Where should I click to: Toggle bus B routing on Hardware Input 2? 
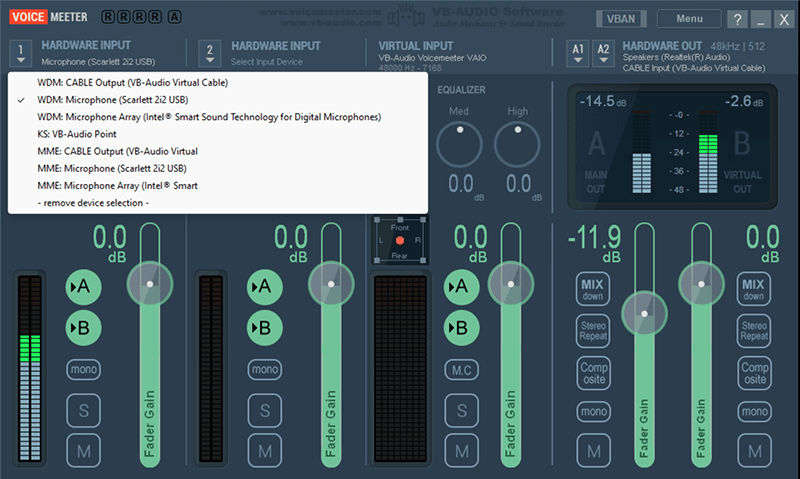tap(264, 327)
